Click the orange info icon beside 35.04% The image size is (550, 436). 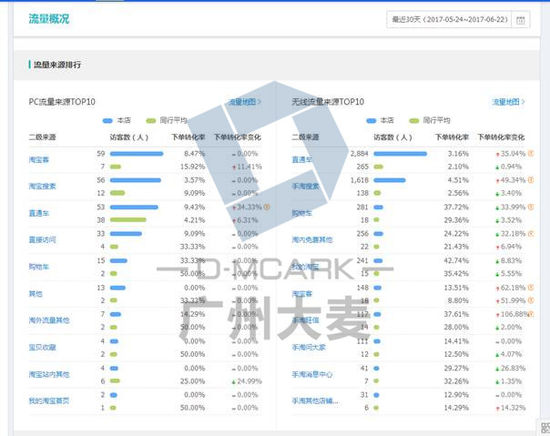pos(531,154)
